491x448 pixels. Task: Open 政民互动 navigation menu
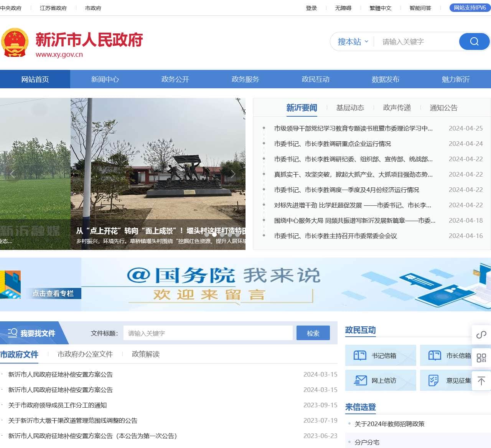click(x=316, y=79)
